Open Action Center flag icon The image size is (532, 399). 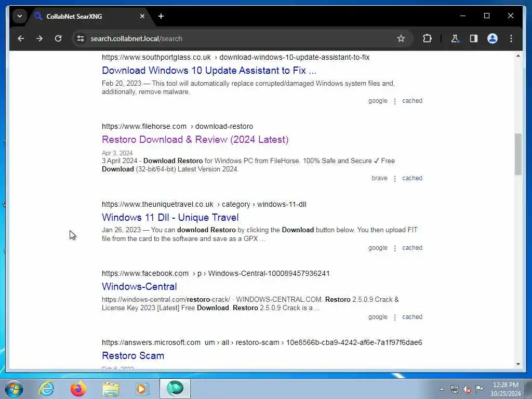click(480, 389)
